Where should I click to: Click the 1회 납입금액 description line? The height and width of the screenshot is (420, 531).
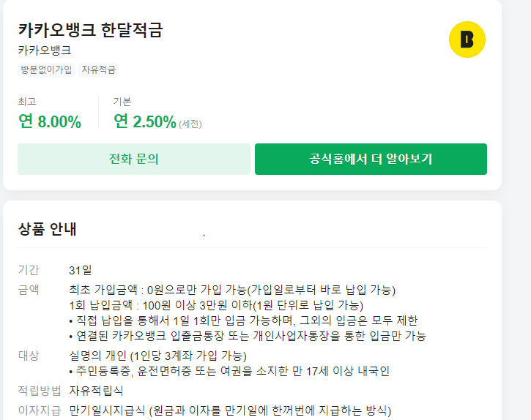click(215, 305)
